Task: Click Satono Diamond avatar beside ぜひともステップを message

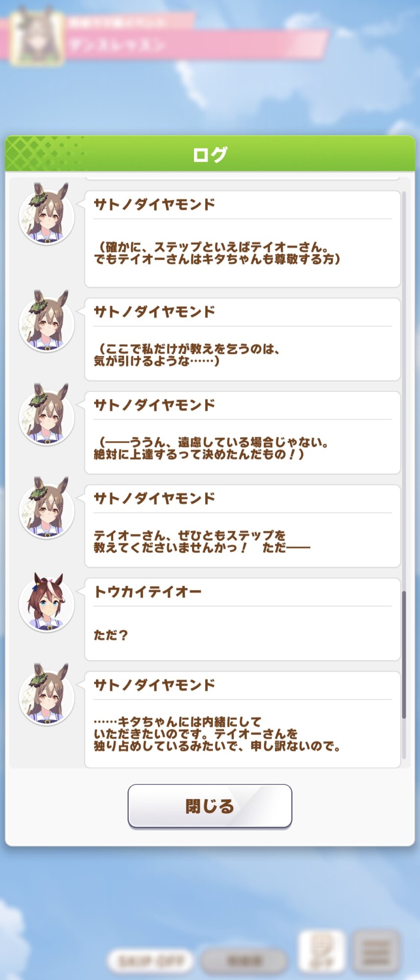Action: (47, 508)
